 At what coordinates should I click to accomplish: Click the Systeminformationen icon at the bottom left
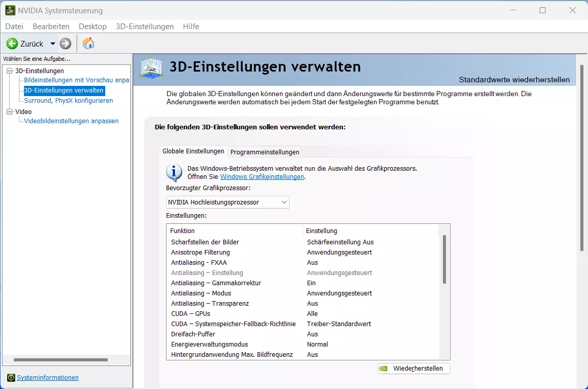11,378
